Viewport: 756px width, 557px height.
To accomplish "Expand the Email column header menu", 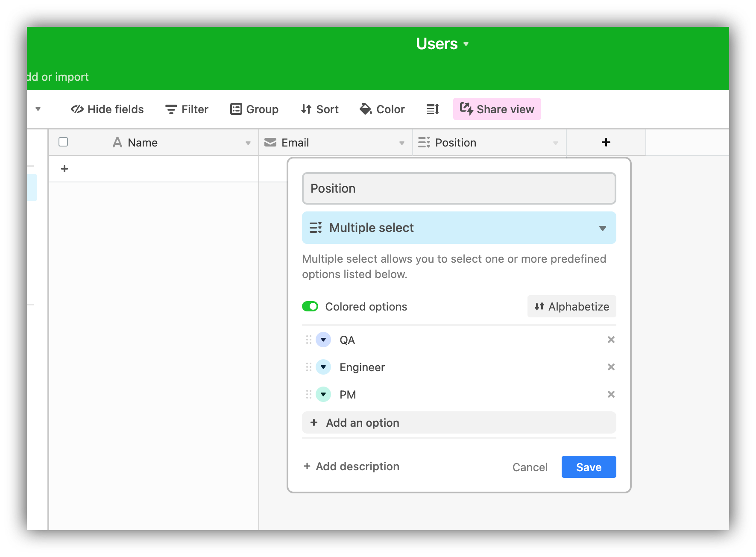I will 401,143.
